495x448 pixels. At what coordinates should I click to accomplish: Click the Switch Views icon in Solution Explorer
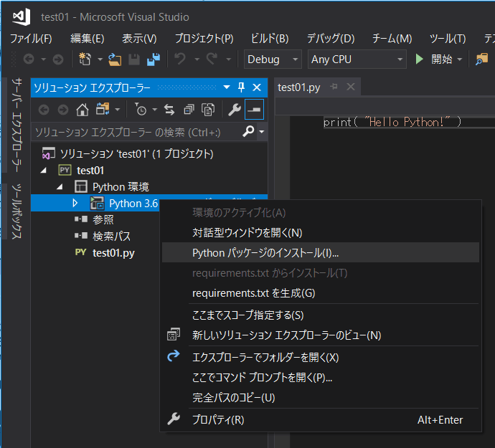pyautogui.click(x=103, y=109)
